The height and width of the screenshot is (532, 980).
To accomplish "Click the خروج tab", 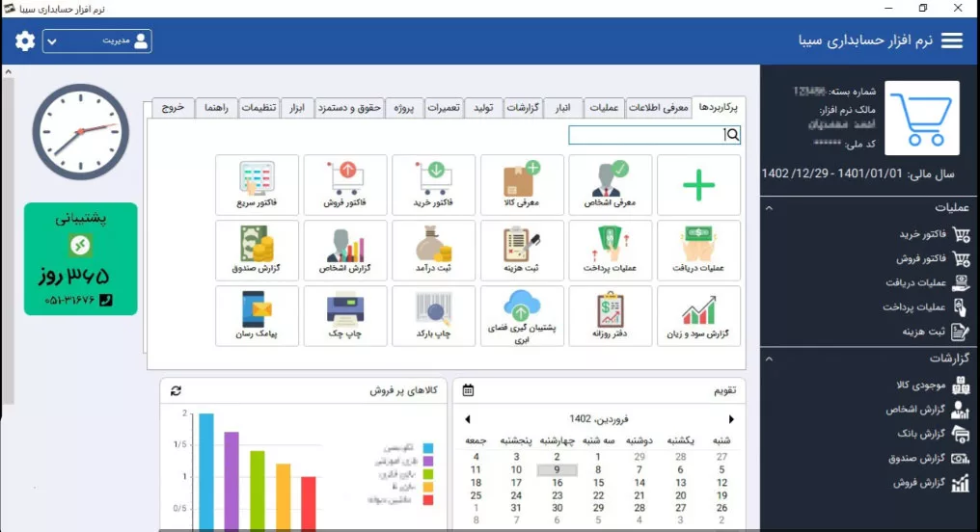I will (x=173, y=108).
